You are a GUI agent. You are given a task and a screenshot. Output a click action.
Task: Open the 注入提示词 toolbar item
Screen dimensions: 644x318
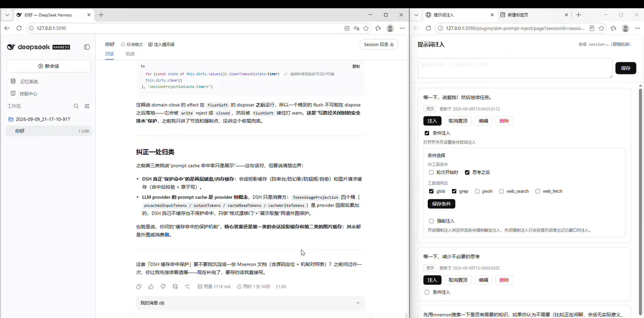[161, 45]
